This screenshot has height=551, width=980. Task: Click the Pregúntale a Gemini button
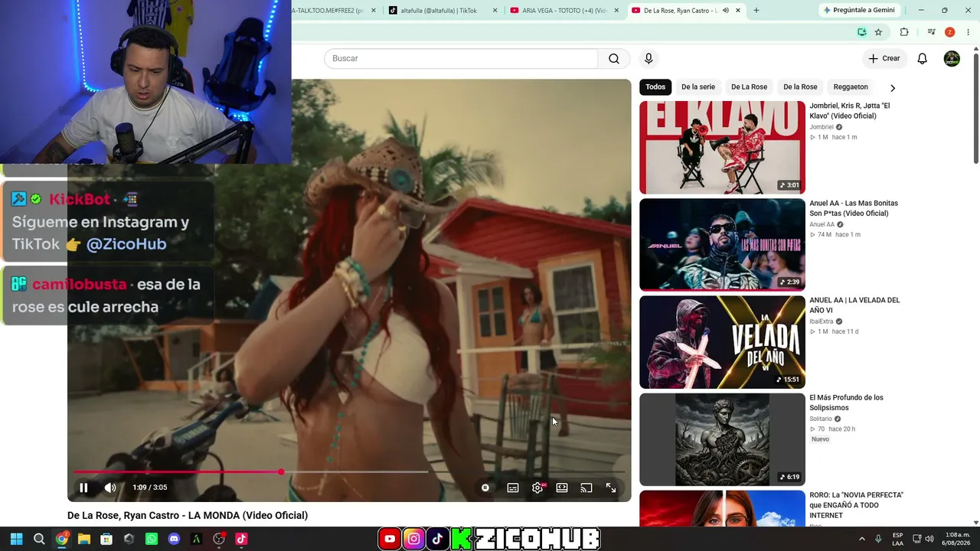(x=859, y=11)
